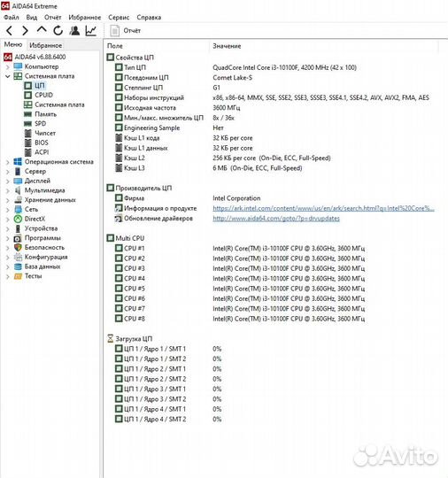Switch to the Избранное sidebar tab
The height and width of the screenshot is (478, 448).
point(45,45)
